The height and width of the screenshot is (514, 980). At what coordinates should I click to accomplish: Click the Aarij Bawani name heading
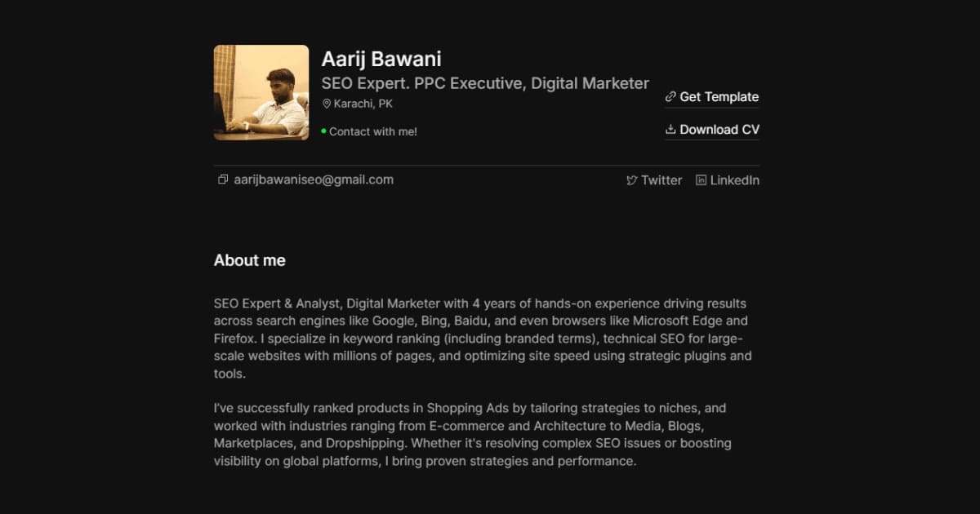tap(381, 59)
